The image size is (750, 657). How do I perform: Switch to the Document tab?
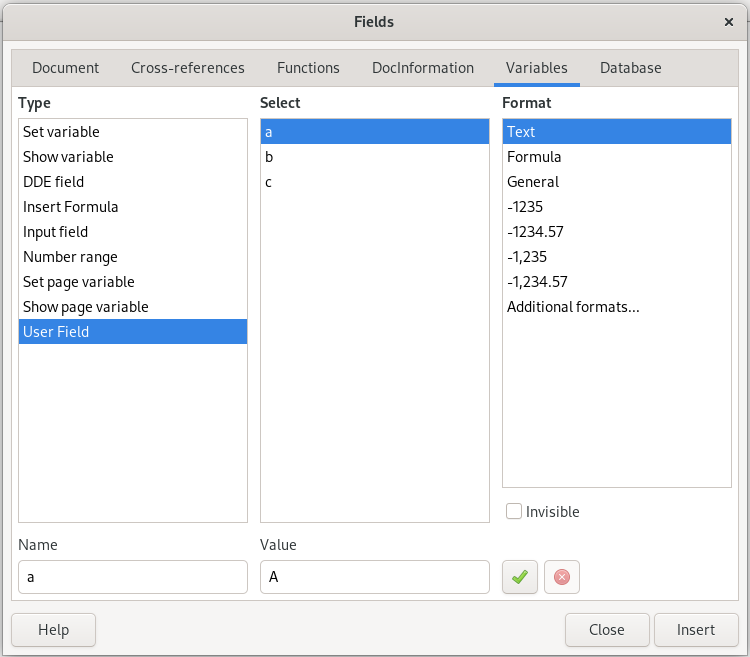(65, 68)
